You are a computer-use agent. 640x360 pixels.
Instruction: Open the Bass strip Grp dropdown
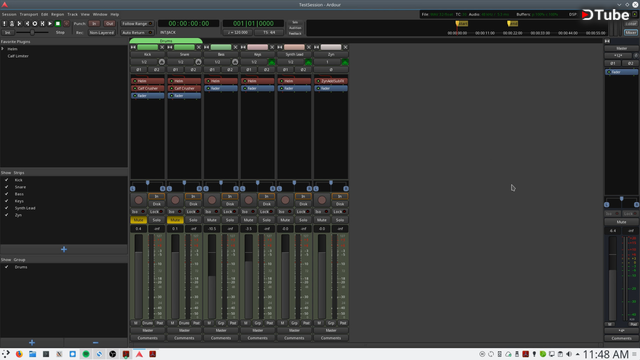pyautogui.click(x=221, y=323)
